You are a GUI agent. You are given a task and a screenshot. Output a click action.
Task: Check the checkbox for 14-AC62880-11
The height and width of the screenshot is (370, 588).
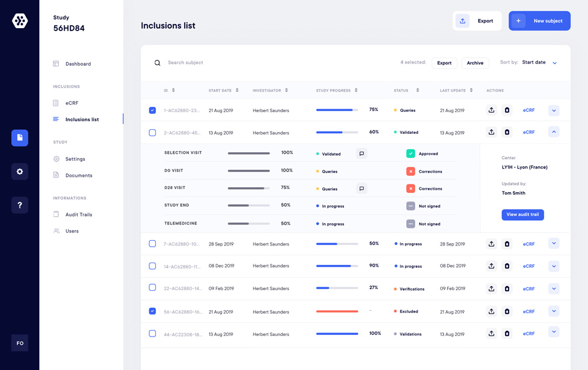click(x=152, y=266)
